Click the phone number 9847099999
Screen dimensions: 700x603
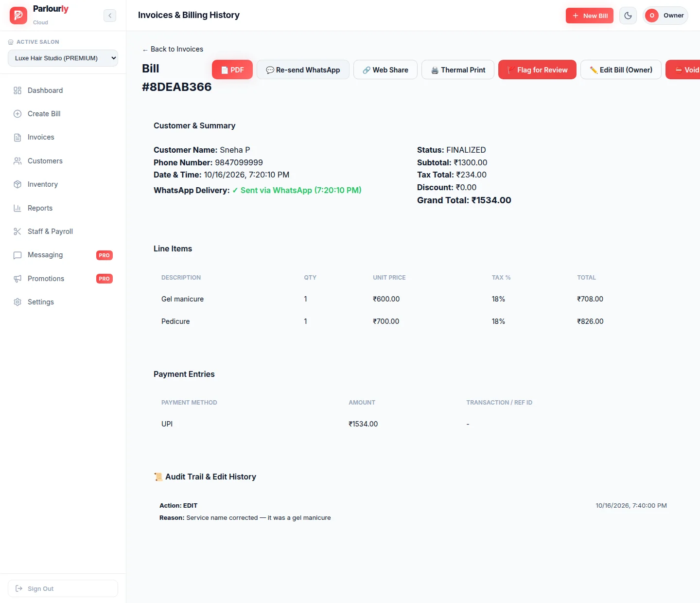[239, 162]
